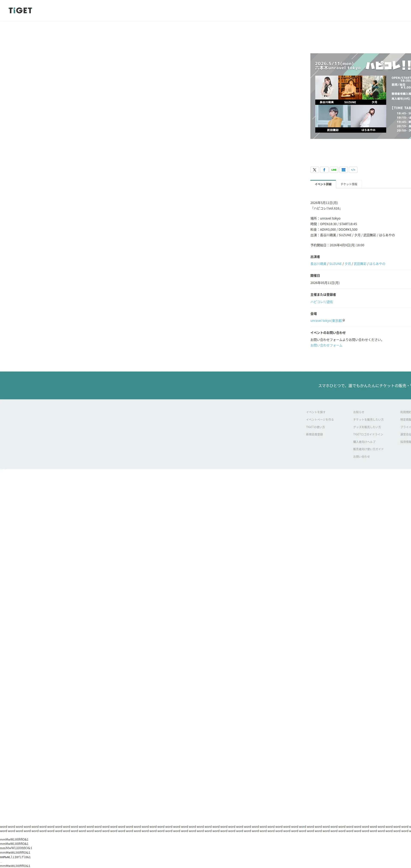Open the お問い合わせフォーム link
This screenshot has width=411, height=868.
coord(326,345)
